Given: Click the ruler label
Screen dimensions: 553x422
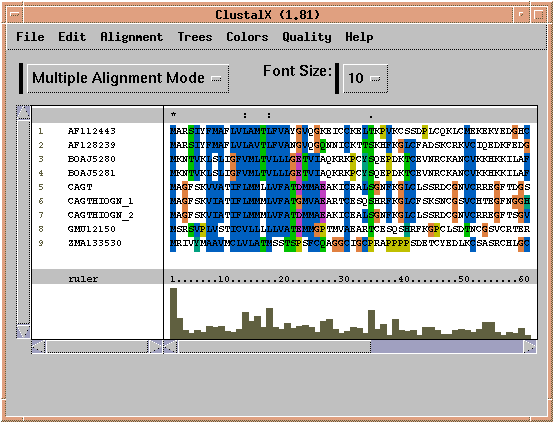Looking at the screenshot, I should pos(83,279).
